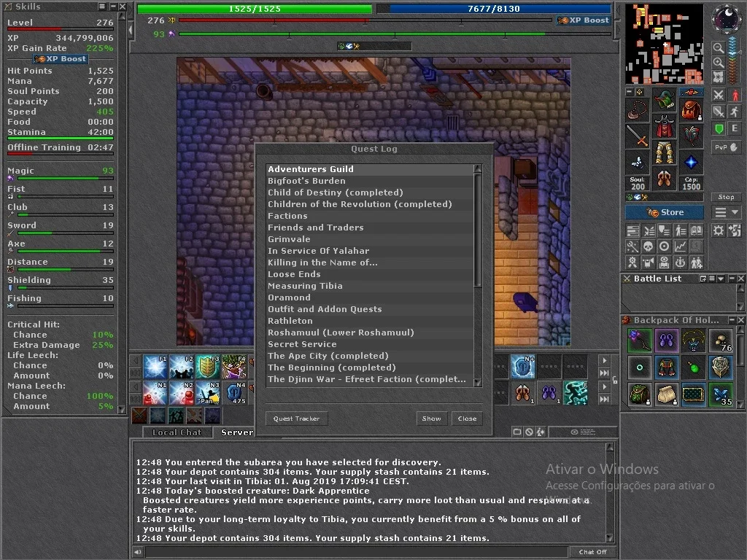Open the Battle List dropdown arrow

point(720,279)
